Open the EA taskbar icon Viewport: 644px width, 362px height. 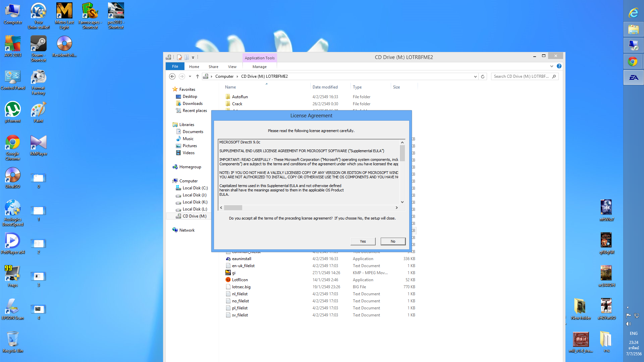click(633, 77)
